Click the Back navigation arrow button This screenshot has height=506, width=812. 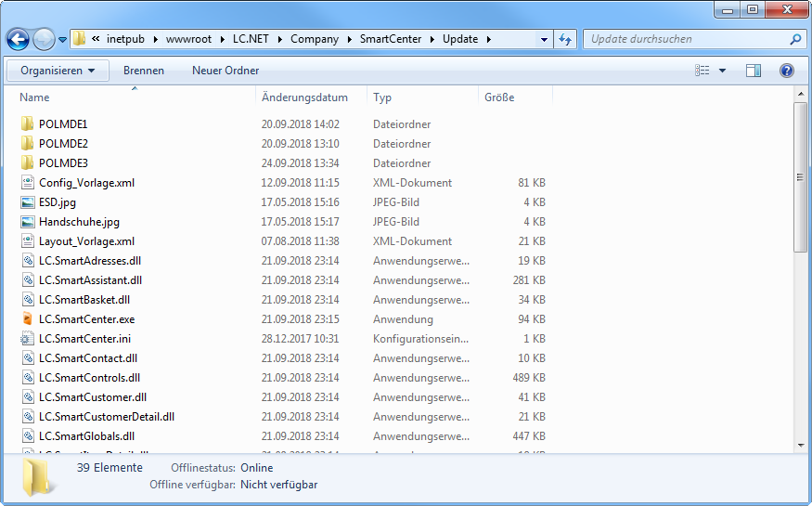point(18,40)
